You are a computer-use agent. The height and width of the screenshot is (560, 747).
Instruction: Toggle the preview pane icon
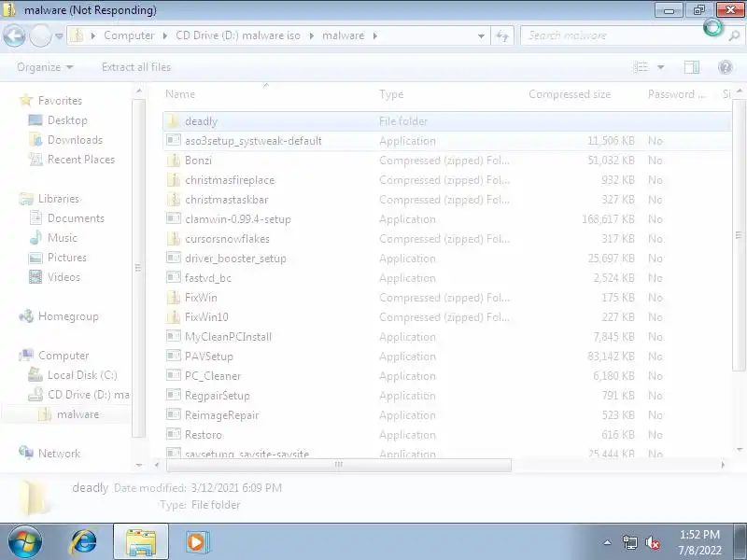692,67
